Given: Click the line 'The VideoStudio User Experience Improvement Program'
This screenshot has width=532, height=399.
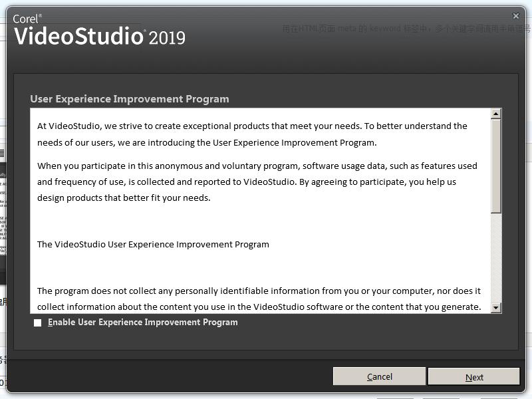Looking at the screenshot, I should pos(153,244).
